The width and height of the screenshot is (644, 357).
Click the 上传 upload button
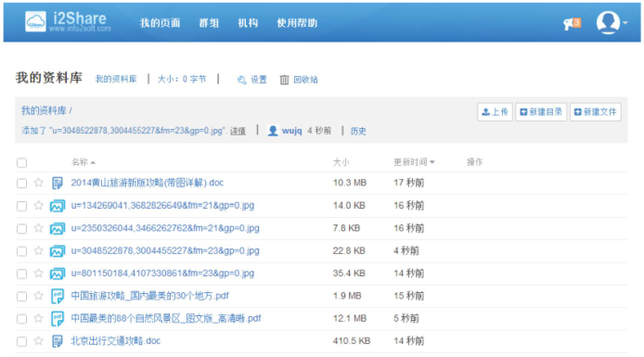pyautogui.click(x=495, y=111)
